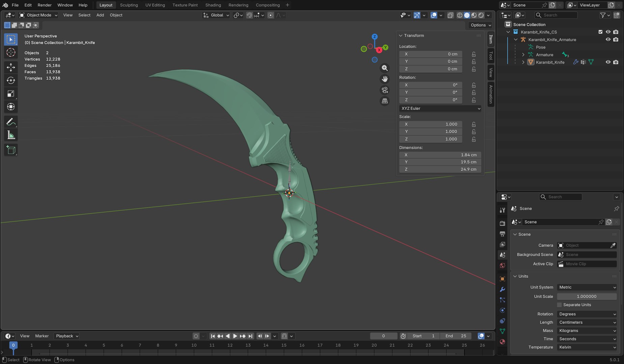This screenshot has width=624, height=364.
Task: Open Length Centimeters dropdown
Action: (587, 322)
